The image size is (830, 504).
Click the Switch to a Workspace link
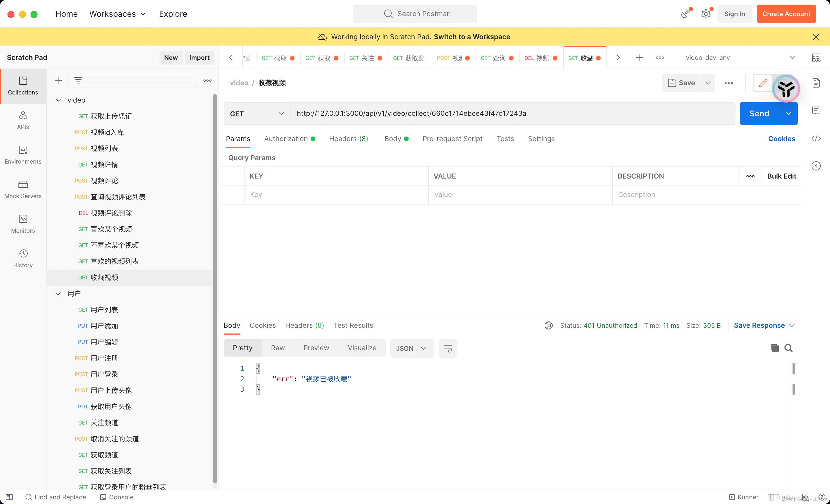471,37
